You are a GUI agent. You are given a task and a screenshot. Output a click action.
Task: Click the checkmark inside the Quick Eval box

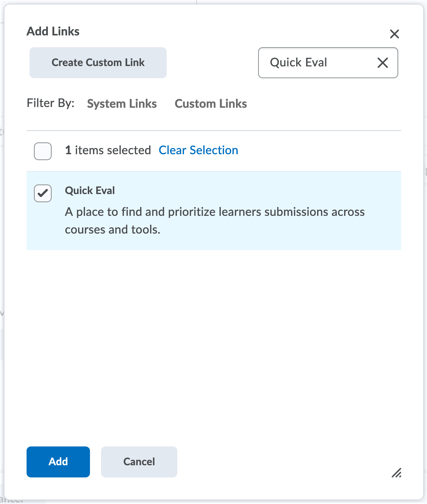(x=43, y=193)
